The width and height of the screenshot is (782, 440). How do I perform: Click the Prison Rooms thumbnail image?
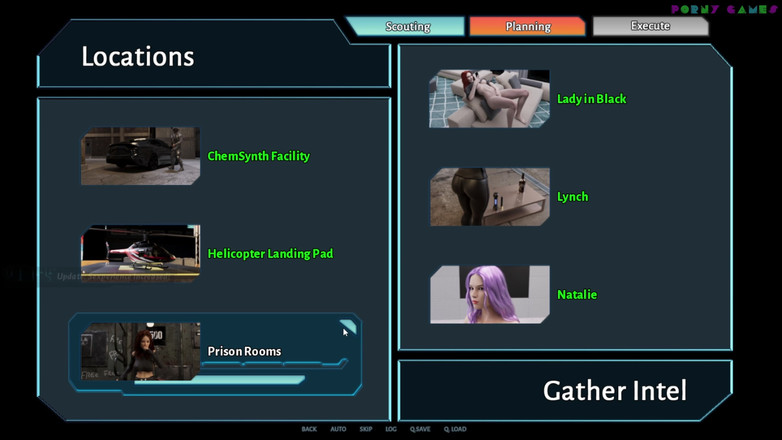tap(140, 351)
